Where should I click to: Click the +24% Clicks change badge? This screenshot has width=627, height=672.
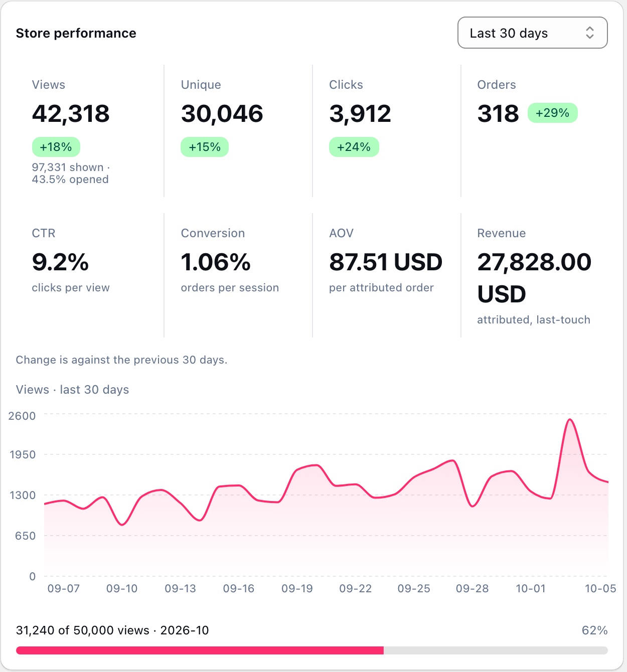pyautogui.click(x=354, y=147)
